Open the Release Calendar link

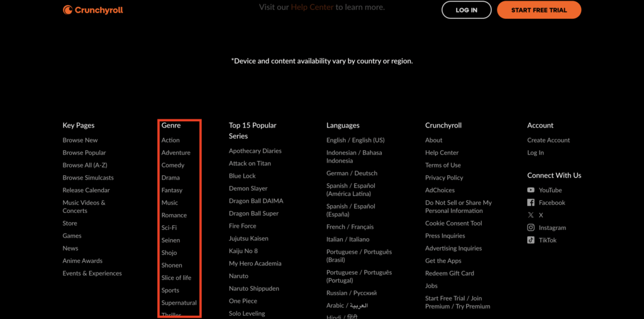pos(86,190)
